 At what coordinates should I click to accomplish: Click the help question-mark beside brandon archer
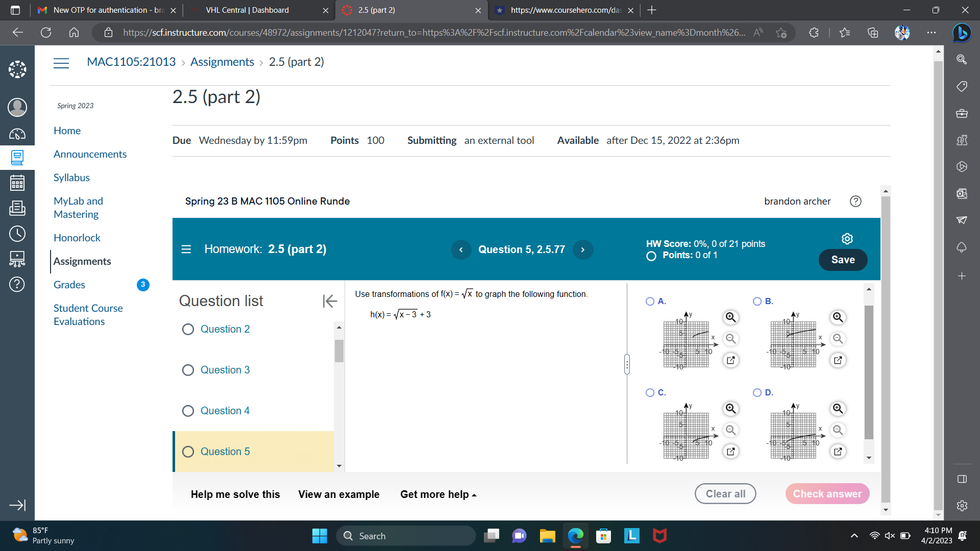pos(855,202)
